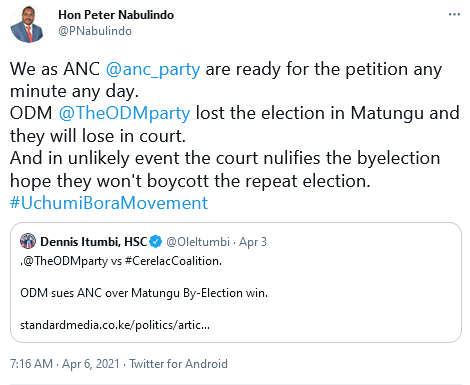Open the #CerelacCoalition hashtag text
Screen dimensions: 470x385
point(173,261)
